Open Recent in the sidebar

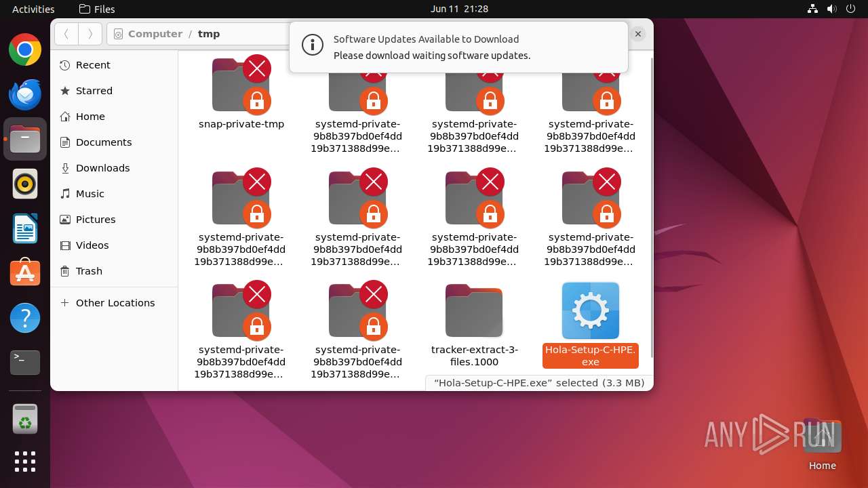pos(114,65)
